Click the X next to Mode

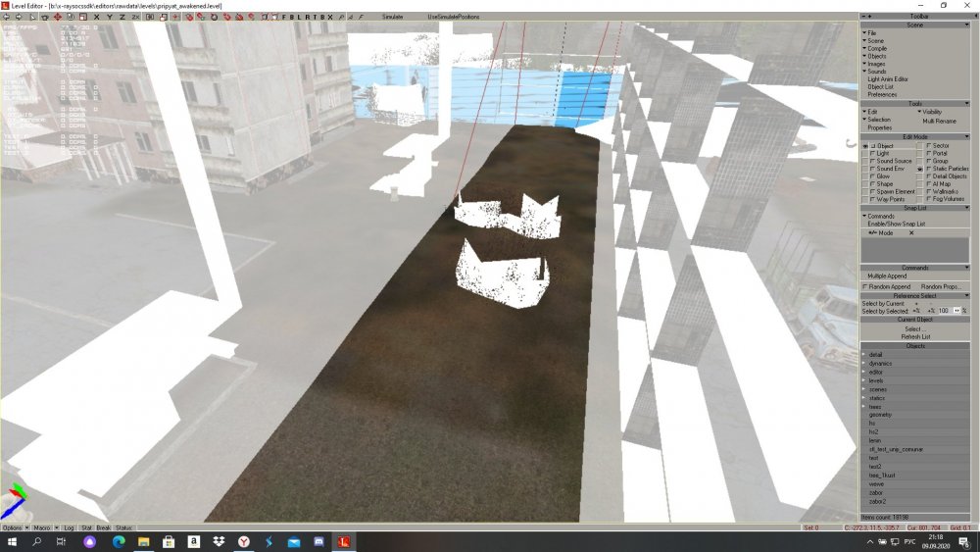[x=911, y=232]
